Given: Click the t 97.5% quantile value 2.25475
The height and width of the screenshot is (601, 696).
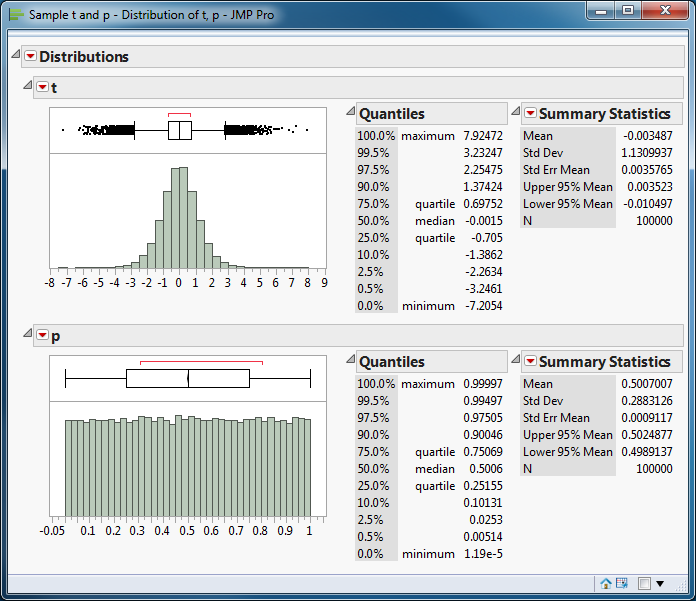Looking at the screenshot, I should click(x=483, y=170).
